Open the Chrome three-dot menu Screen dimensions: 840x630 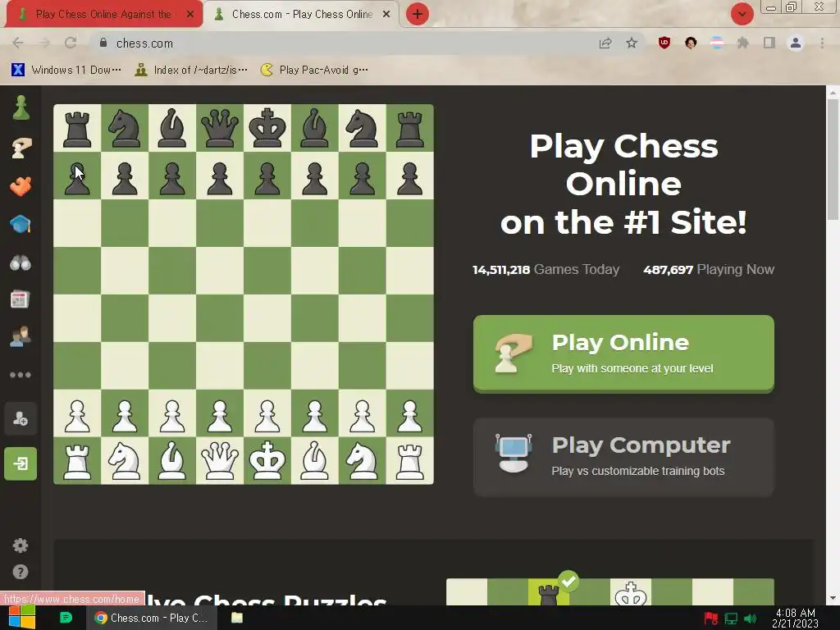coord(822,43)
